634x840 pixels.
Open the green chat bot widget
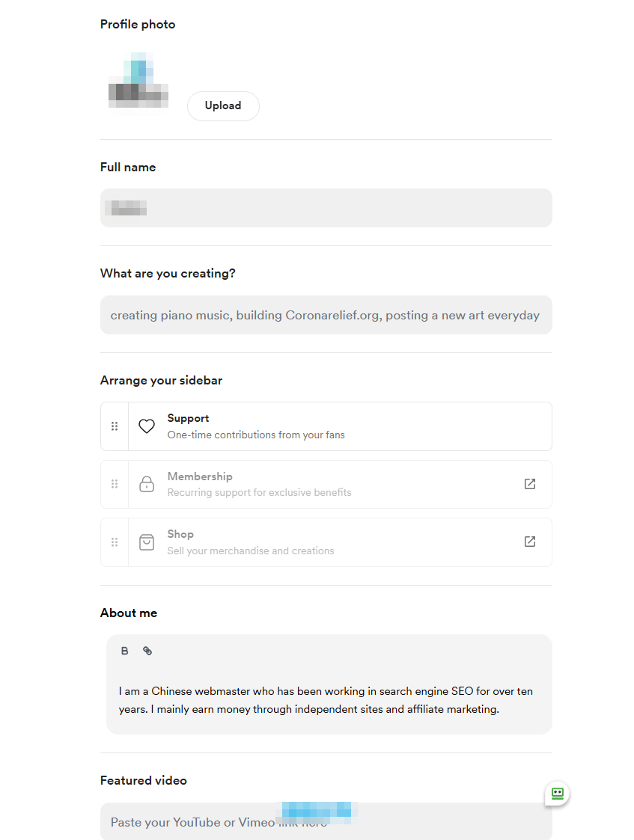(558, 794)
